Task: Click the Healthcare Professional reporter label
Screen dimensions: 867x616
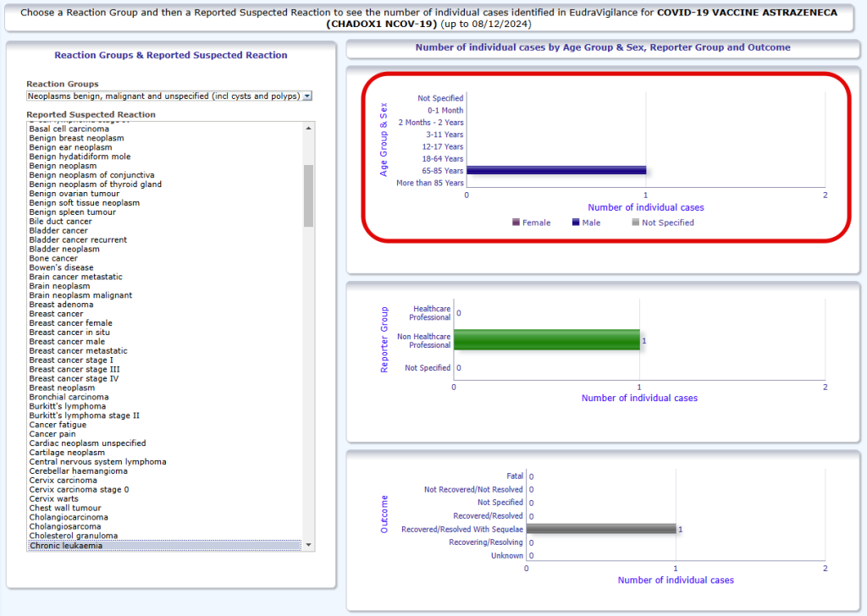Action: [429, 313]
